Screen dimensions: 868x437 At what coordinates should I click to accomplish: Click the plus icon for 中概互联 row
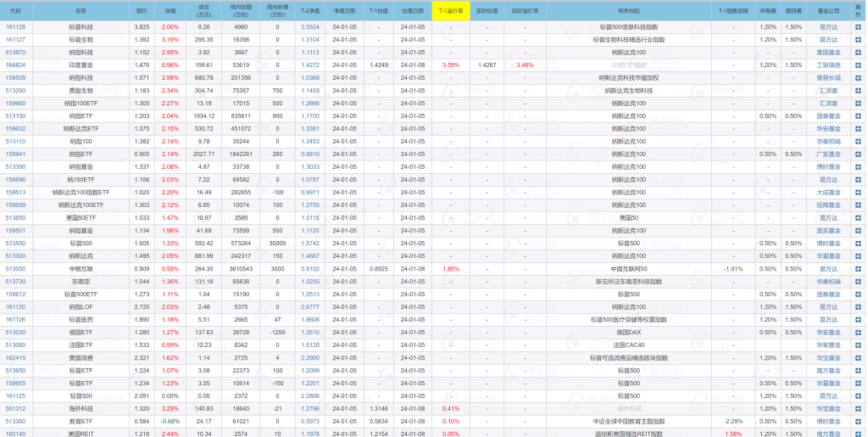[858, 269]
